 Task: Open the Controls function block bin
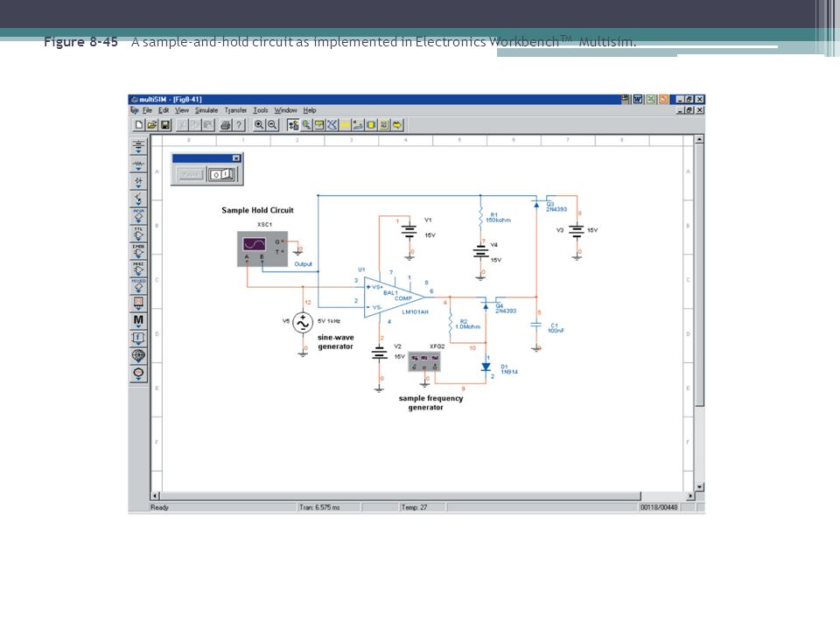pos(138,338)
